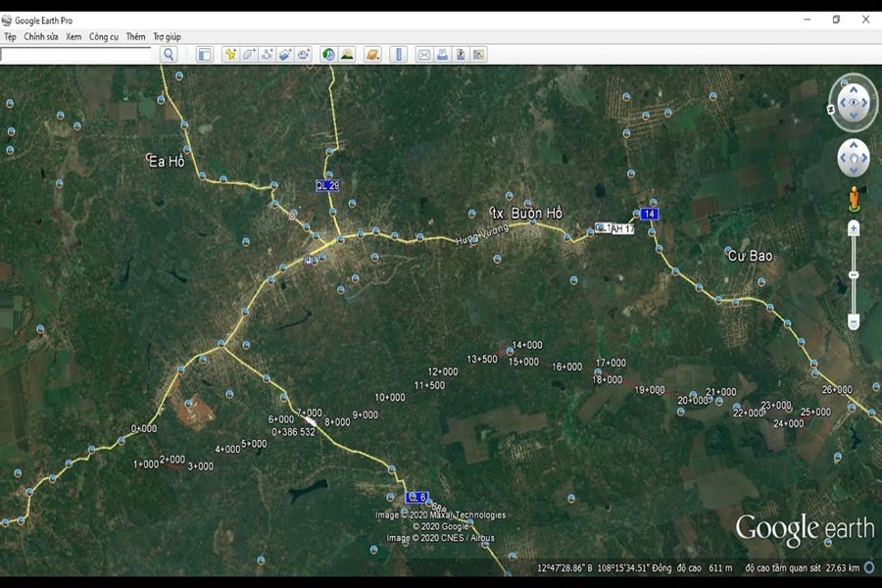Select the Add Placemark tool
882x588 pixels.
pyautogui.click(x=229, y=55)
